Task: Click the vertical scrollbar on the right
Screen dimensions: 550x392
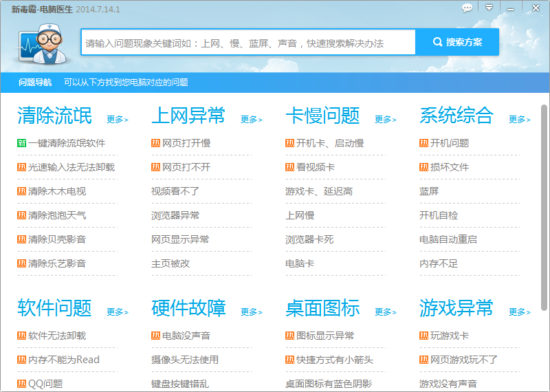Action: pos(544,206)
